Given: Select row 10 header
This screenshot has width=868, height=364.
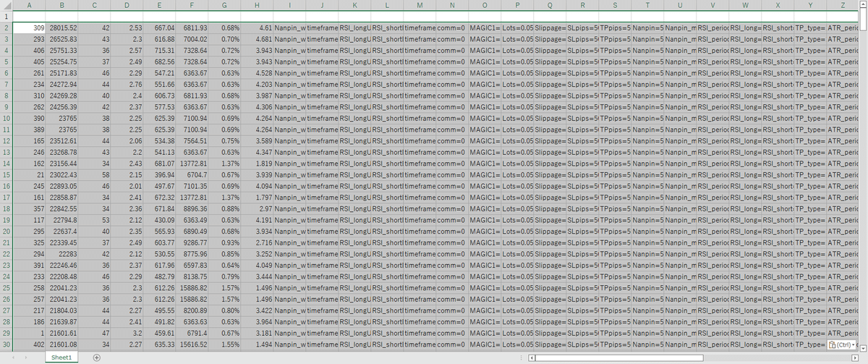Looking at the screenshot, I should 7,118.
